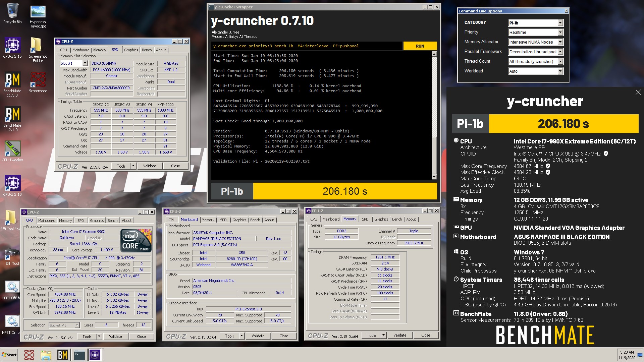
Task: Click the y-cruncher command line field
Action: tap(307, 46)
